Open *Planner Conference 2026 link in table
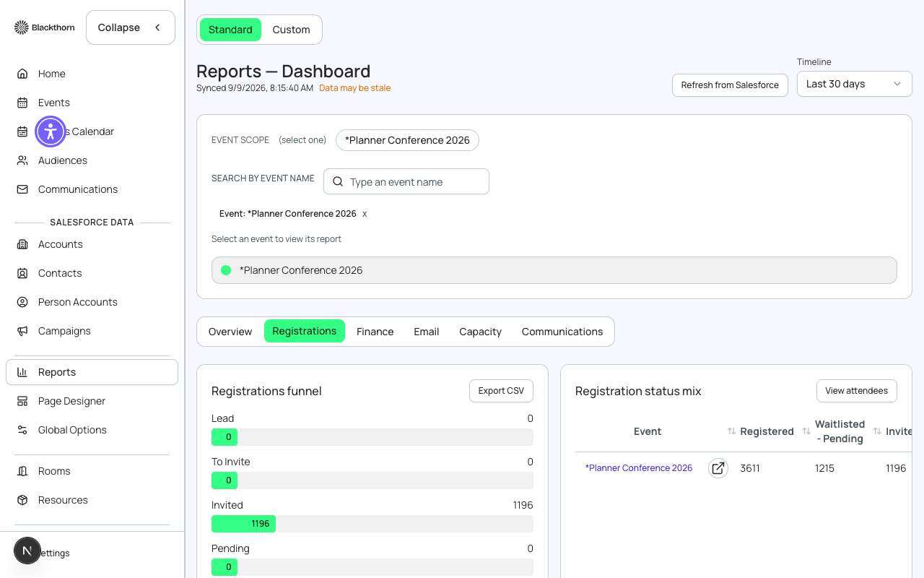The width and height of the screenshot is (924, 578). [x=638, y=468]
